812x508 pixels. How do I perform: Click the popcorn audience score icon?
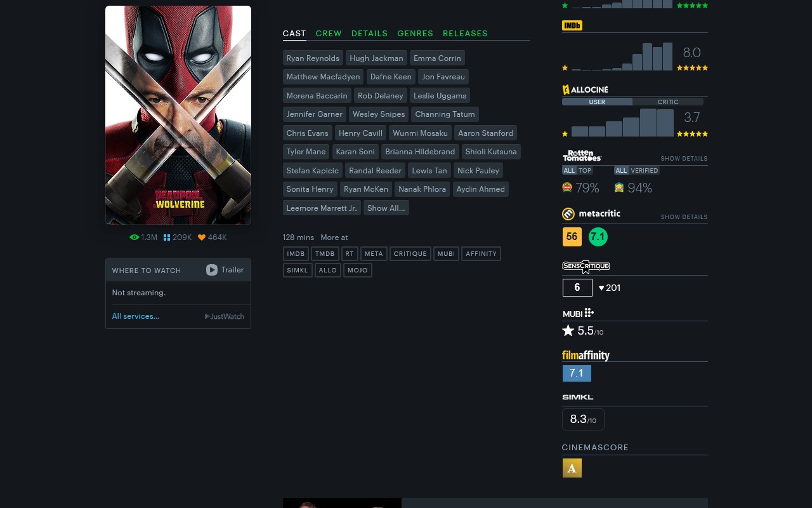(619, 187)
